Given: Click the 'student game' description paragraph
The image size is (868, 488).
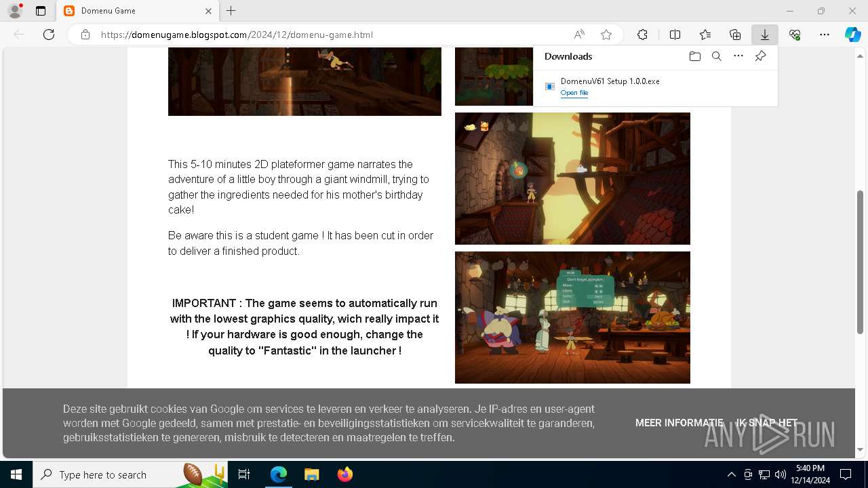Looking at the screenshot, I should 300,243.
